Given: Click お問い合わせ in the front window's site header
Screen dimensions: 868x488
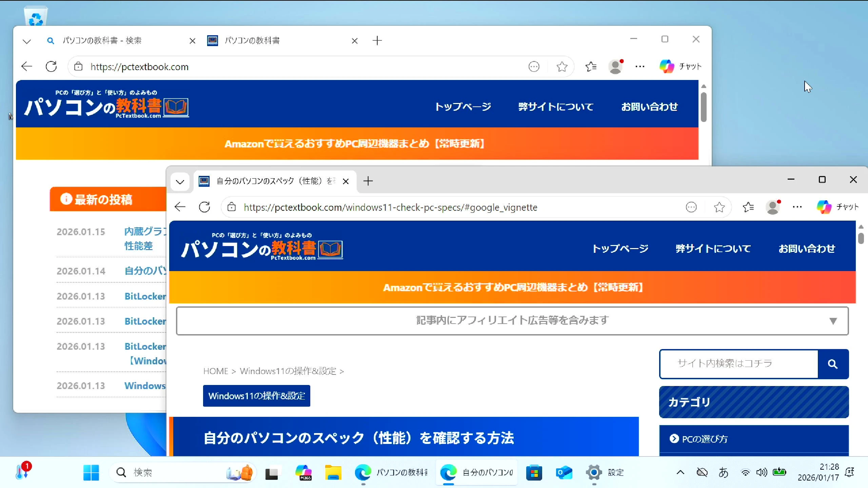Looking at the screenshot, I should point(807,249).
